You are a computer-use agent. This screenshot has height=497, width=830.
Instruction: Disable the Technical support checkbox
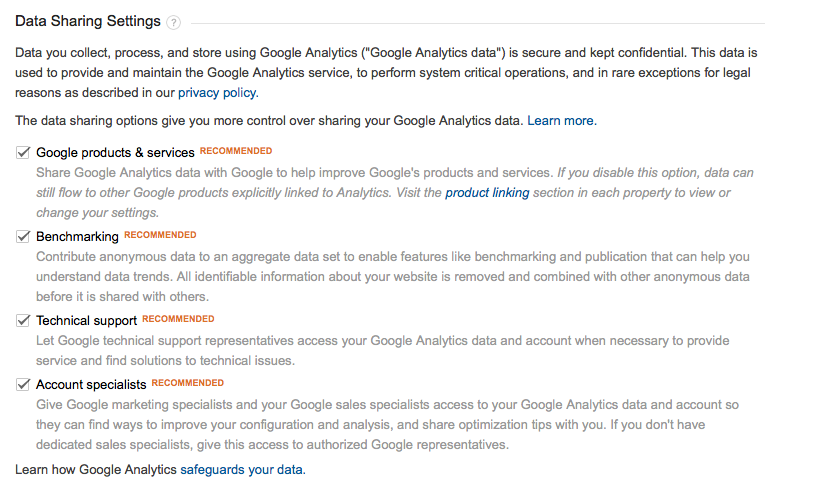pyautogui.click(x=23, y=320)
